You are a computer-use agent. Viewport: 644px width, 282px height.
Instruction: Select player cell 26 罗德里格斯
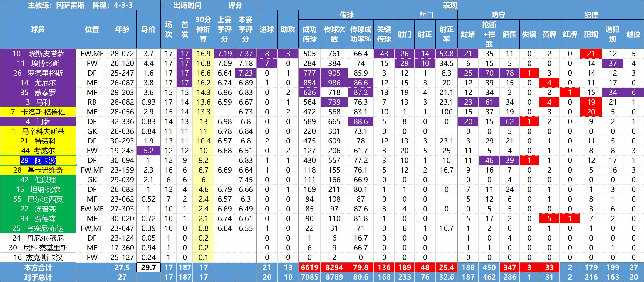[x=38, y=73]
